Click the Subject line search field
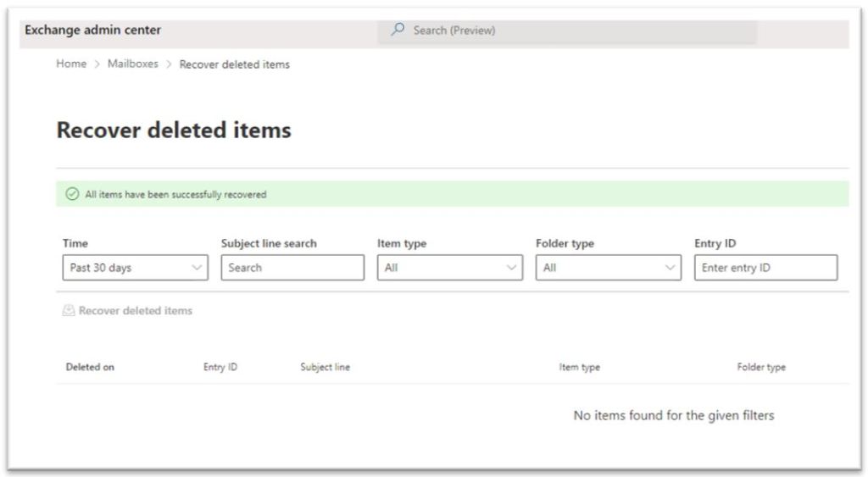The height and width of the screenshot is (477, 868). pyautogui.click(x=292, y=268)
